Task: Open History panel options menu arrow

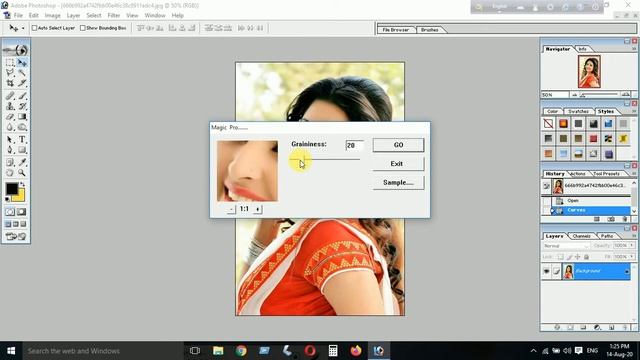Action: pos(634,173)
